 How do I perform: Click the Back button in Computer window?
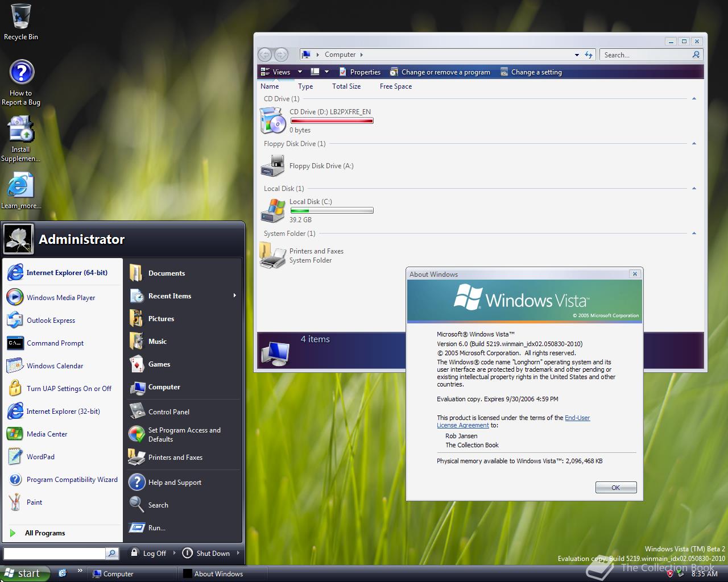[264, 55]
